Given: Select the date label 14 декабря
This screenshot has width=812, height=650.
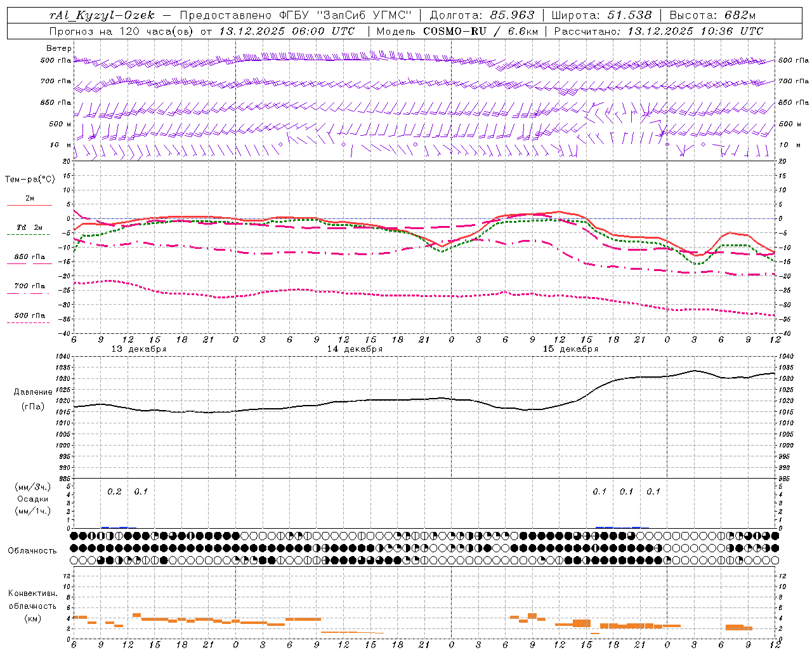Looking at the screenshot, I should point(355,349).
